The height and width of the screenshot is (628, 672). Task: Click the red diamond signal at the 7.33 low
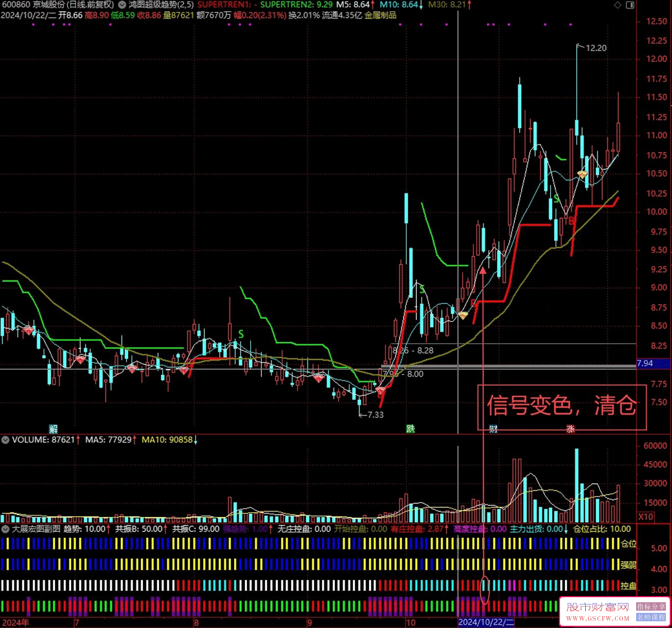tap(380, 390)
